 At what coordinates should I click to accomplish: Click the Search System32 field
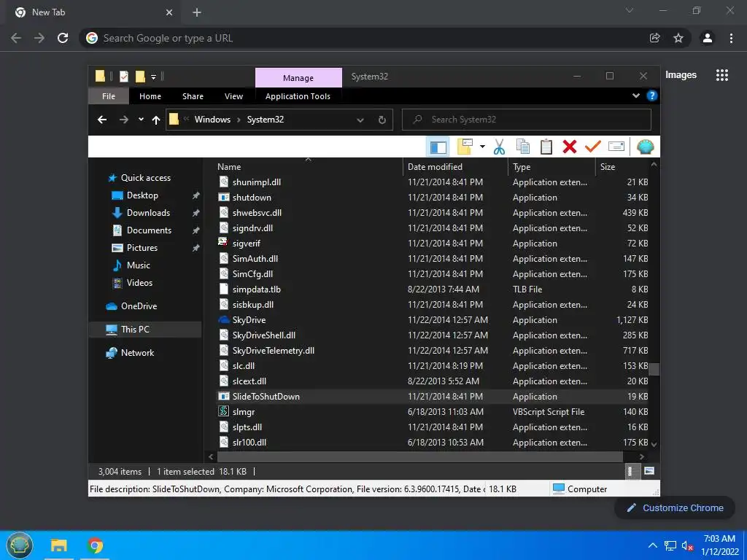(527, 120)
